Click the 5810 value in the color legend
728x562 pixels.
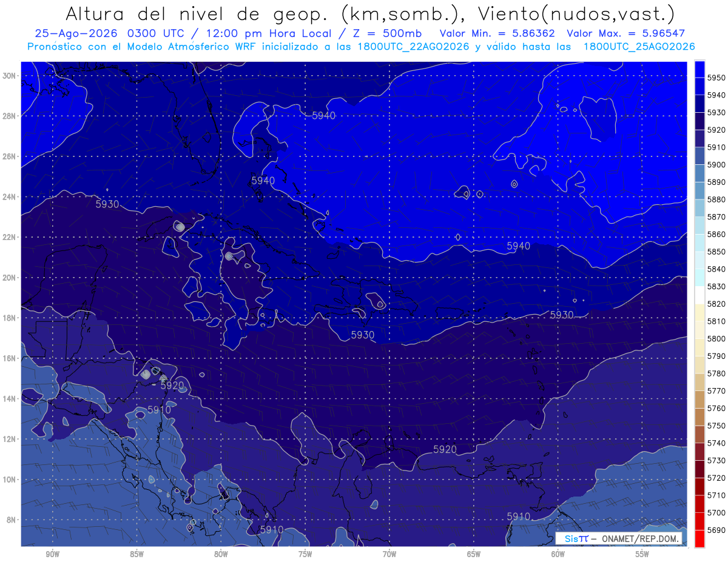(x=716, y=321)
